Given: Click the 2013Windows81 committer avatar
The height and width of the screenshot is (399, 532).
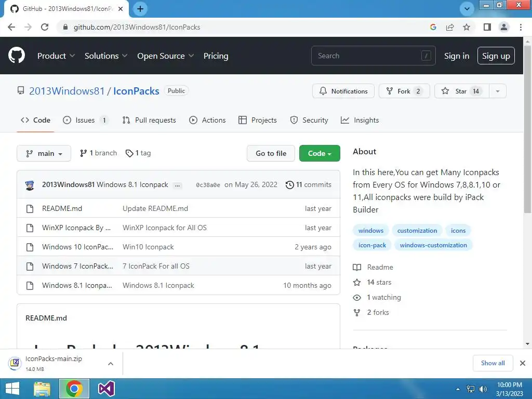Looking at the screenshot, I should pyautogui.click(x=30, y=185).
